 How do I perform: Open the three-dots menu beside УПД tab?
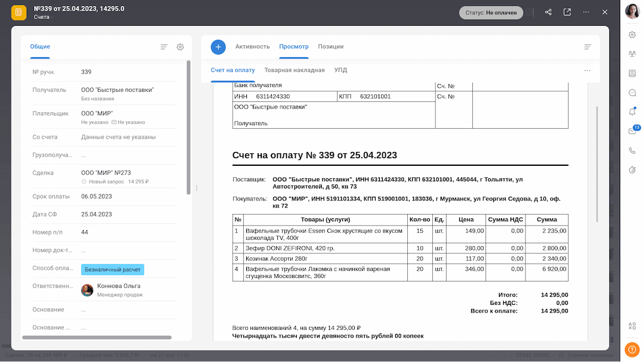[x=587, y=71]
